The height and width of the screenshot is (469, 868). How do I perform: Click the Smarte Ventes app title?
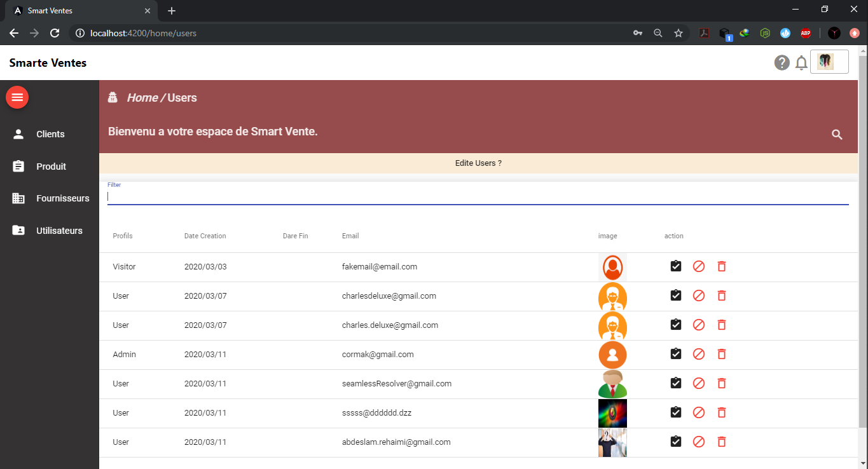[48, 63]
